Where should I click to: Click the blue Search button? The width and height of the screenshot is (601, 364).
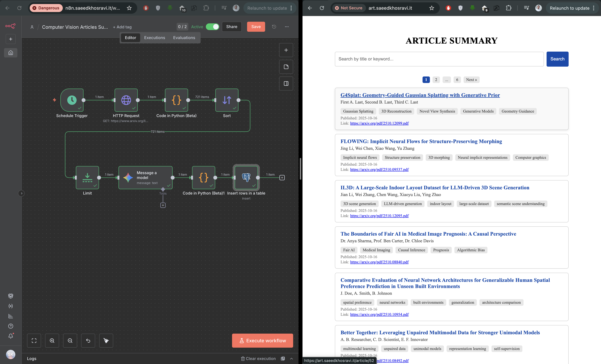click(x=557, y=59)
